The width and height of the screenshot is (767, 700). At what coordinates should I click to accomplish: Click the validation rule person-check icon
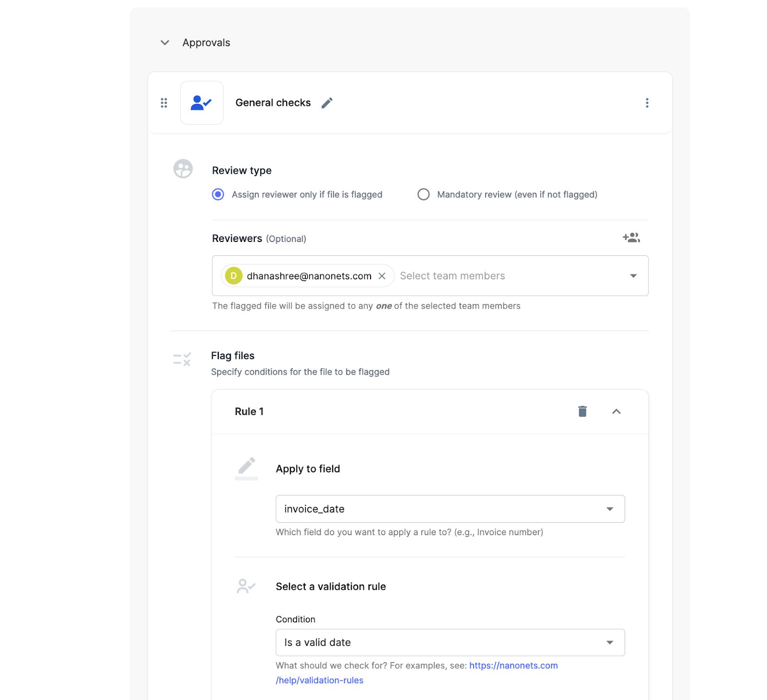coord(246,585)
